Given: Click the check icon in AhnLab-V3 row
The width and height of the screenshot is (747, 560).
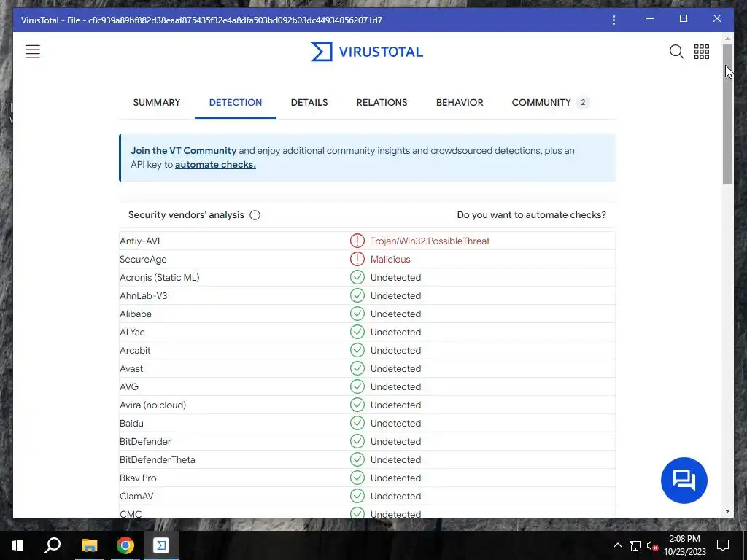Looking at the screenshot, I should (357, 295).
